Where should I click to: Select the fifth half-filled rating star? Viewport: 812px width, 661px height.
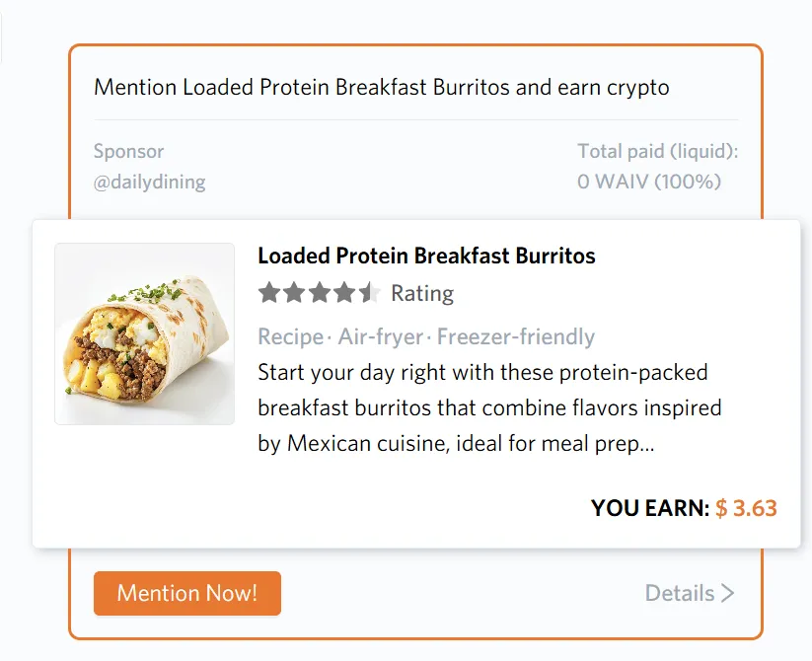(369, 293)
